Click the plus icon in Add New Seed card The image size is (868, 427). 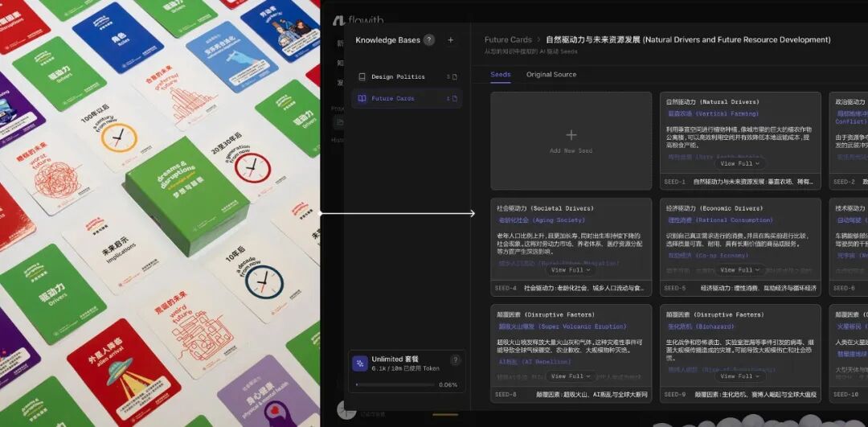pos(571,135)
